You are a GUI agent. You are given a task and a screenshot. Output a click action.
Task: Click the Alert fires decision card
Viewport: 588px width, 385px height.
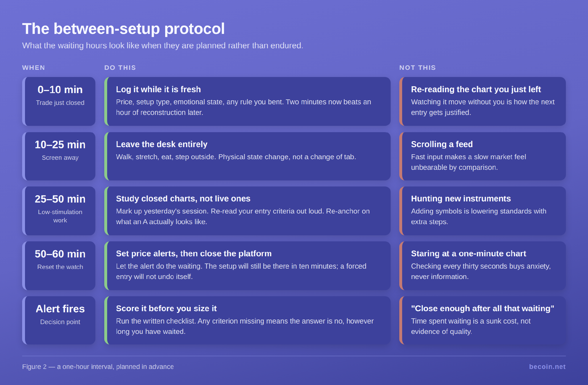[59, 320]
